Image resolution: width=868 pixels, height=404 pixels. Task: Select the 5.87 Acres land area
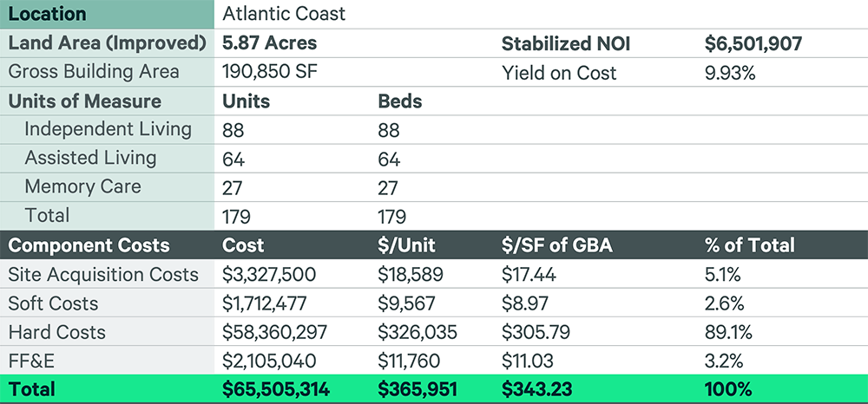click(270, 43)
